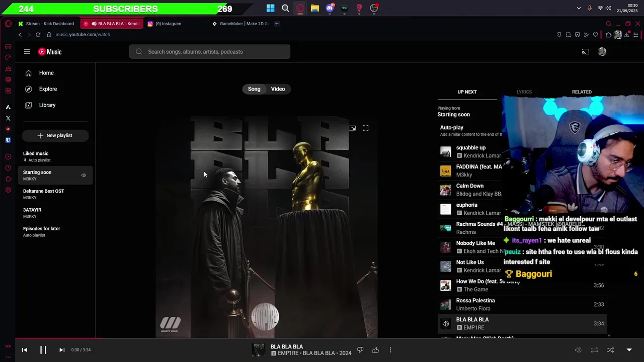Open miniplayer from album art

pyautogui.click(x=352, y=128)
